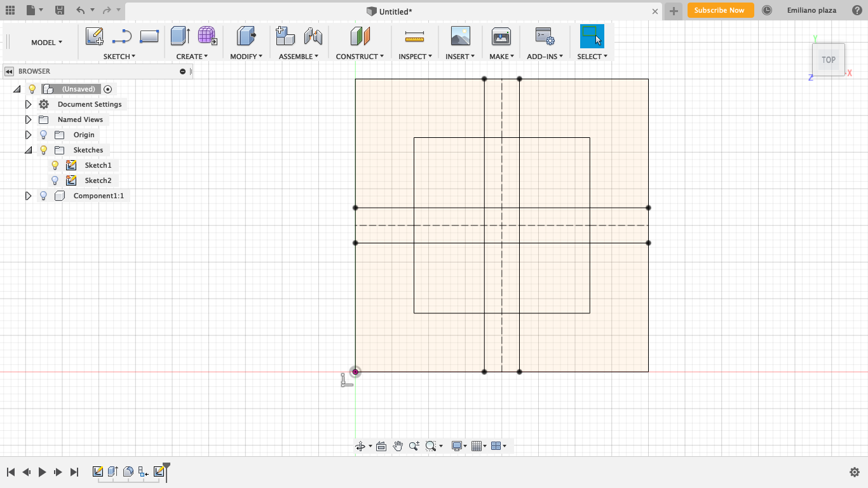
Task: Open timeline settings gear
Action: click(x=855, y=472)
